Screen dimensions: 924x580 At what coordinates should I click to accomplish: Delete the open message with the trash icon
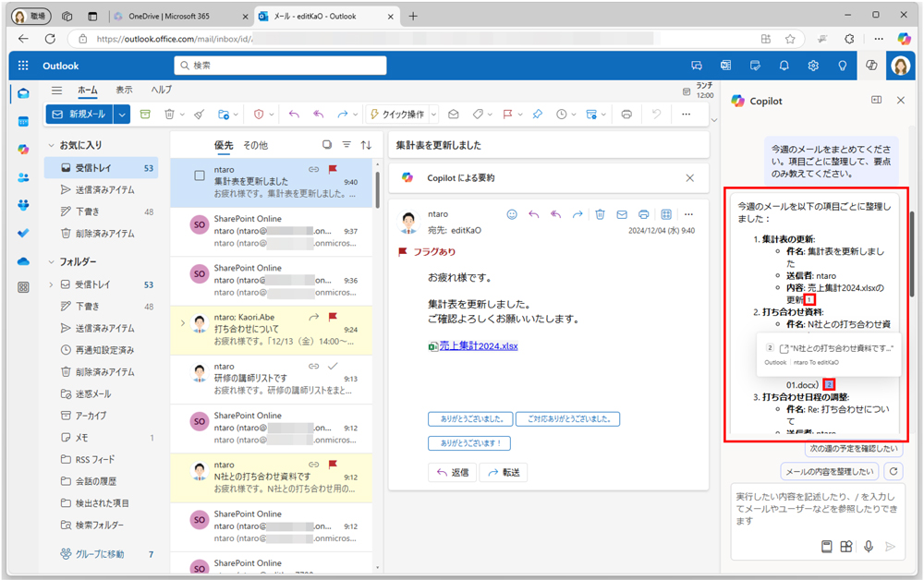pos(601,214)
